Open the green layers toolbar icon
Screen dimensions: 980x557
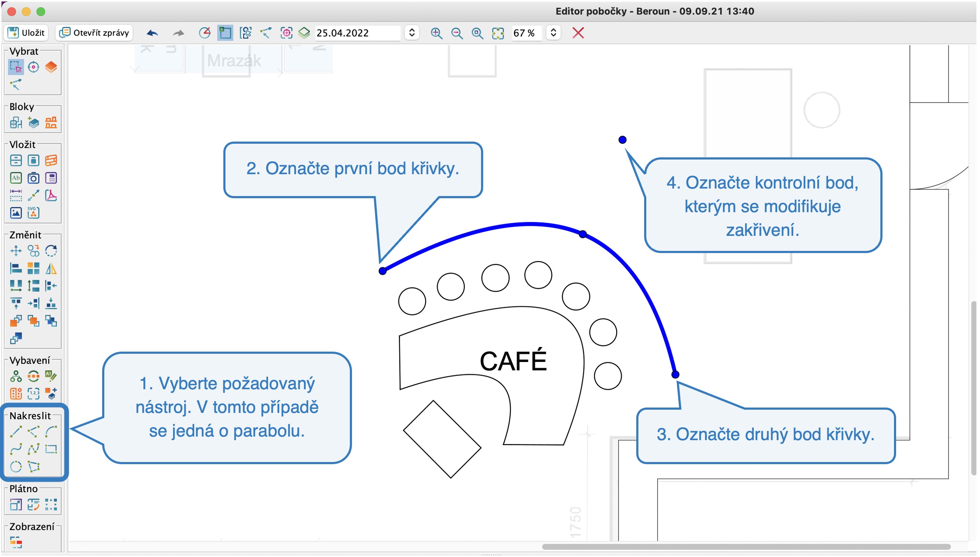(x=304, y=33)
